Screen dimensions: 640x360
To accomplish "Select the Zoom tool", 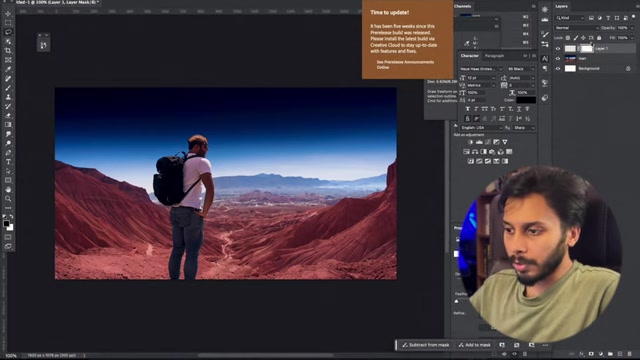I will [x=8, y=199].
